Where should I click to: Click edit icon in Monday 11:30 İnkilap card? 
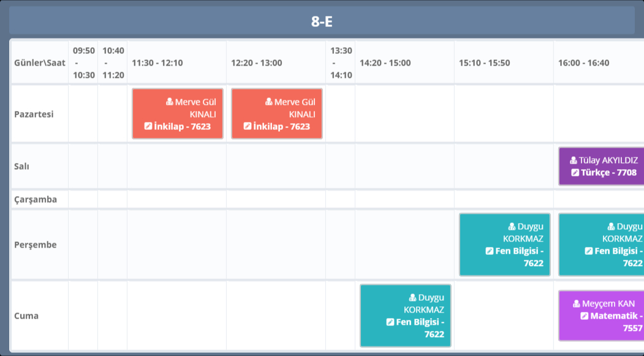pyautogui.click(x=148, y=126)
